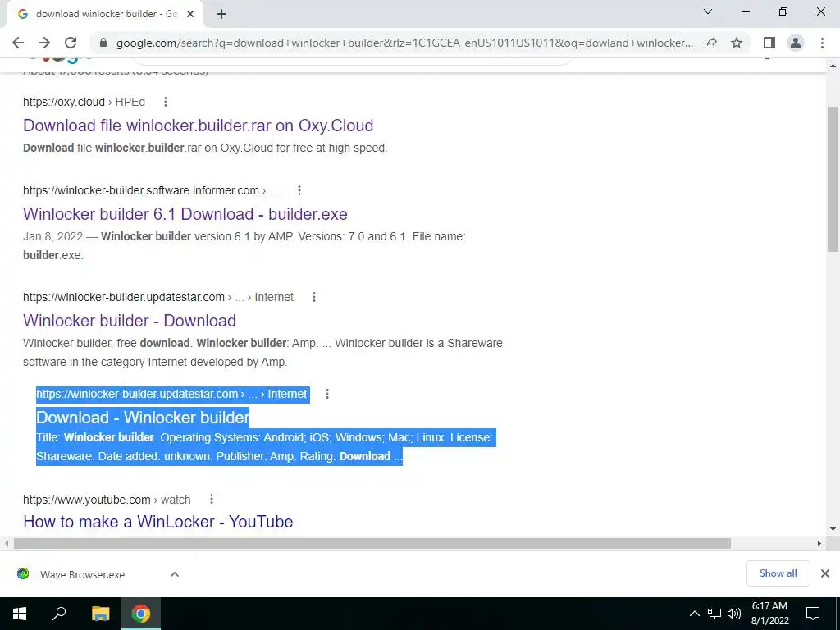Open 'Download - Winlocker builder' highlighted link
The width and height of the screenshot is (840, 630).
tap(143, 418)
